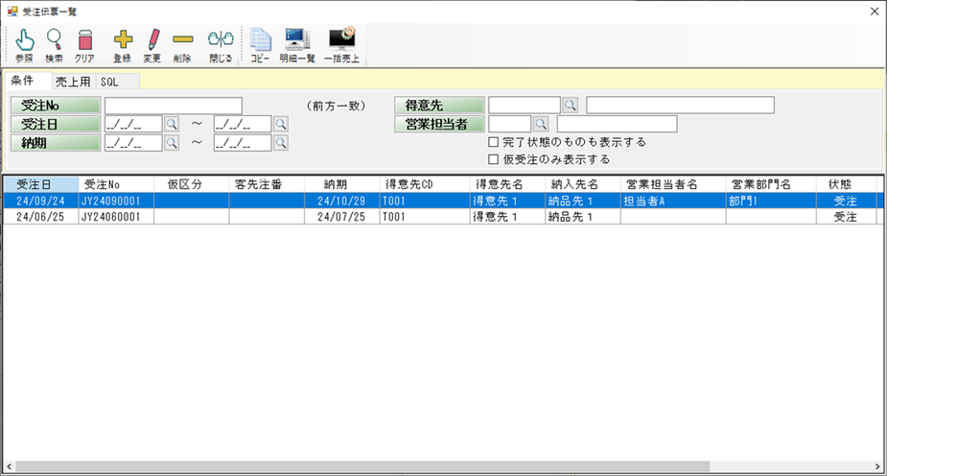Screen dimensions: 980x476
Task: Click the 閉じる (close) toolbar icon
Action: coord(221,40)
